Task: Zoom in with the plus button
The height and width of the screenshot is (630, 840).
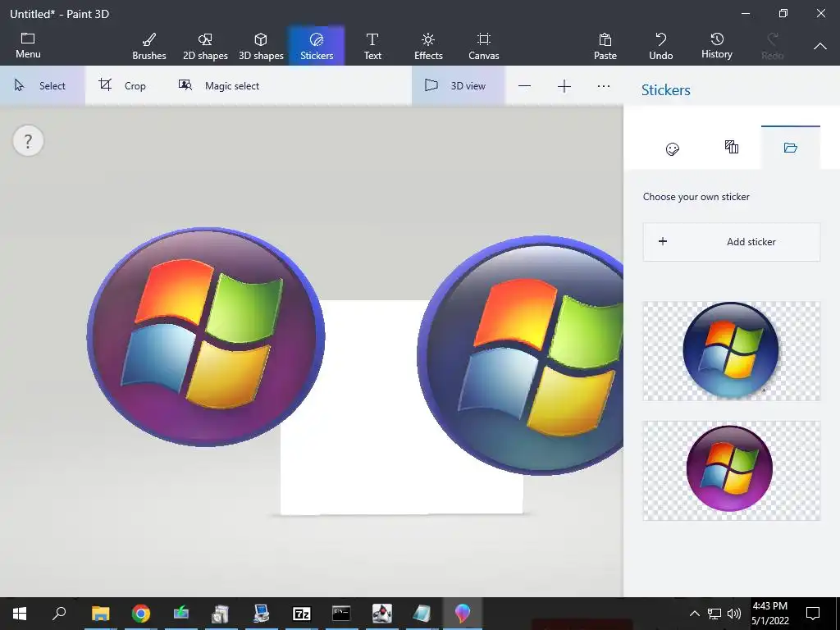Action: click(x=564, y=86)
